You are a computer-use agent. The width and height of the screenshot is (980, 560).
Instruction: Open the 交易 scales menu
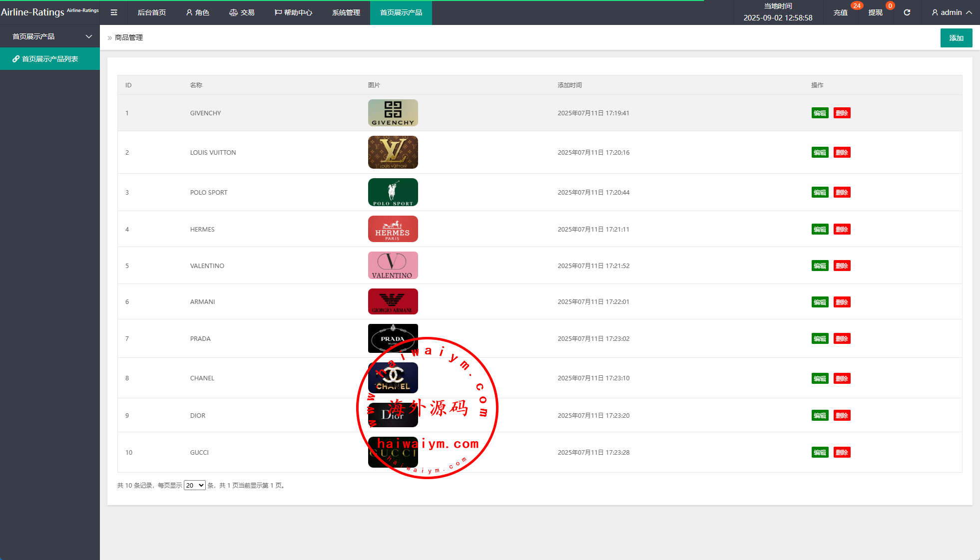pyautogui.click(x=242, y=12)
